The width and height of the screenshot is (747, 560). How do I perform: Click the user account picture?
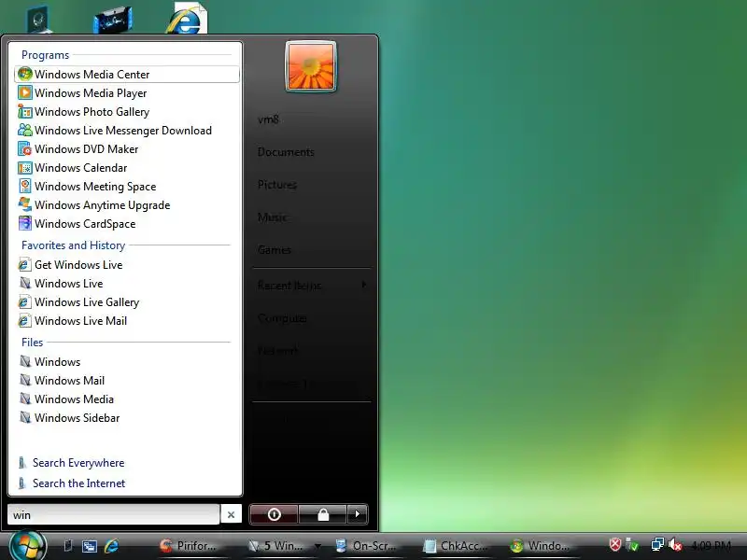[x=311, y=66]
